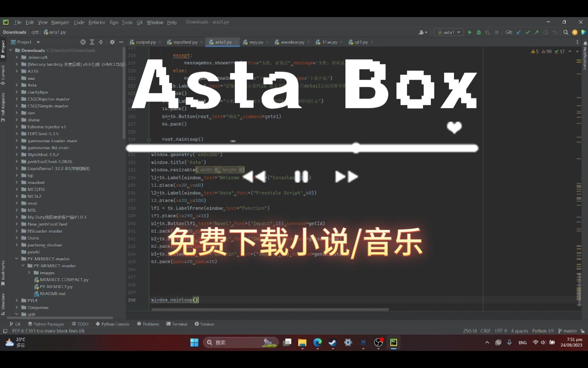Hide the Project panel with the minus icon
588x368 pixels.
pyautogui.click(x=121, y=42)
